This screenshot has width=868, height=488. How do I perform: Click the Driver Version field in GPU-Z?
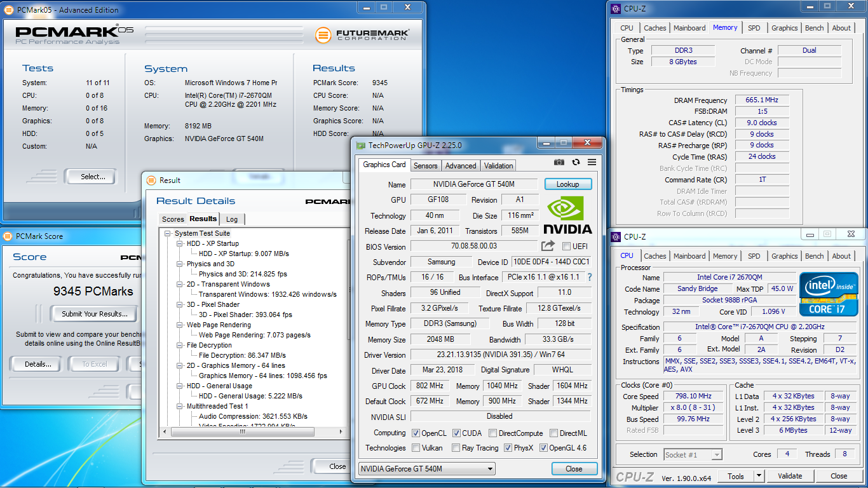[500, 355]
